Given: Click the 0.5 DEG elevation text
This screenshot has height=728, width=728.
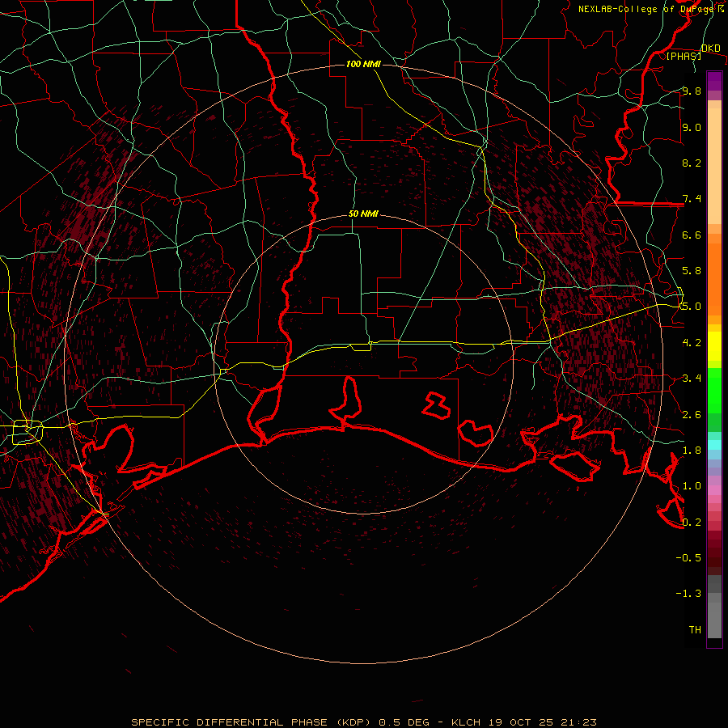Looking at the screenshot, I should pos(404,722).
